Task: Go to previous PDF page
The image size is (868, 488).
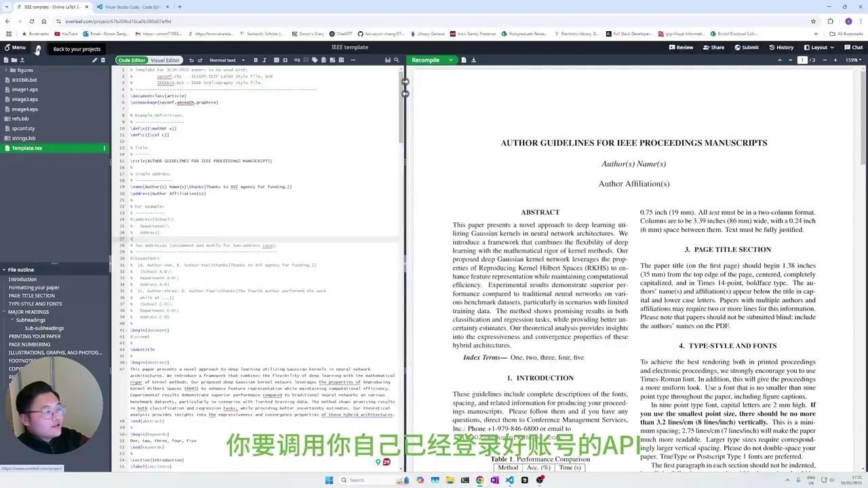Action: click(780, 60)
